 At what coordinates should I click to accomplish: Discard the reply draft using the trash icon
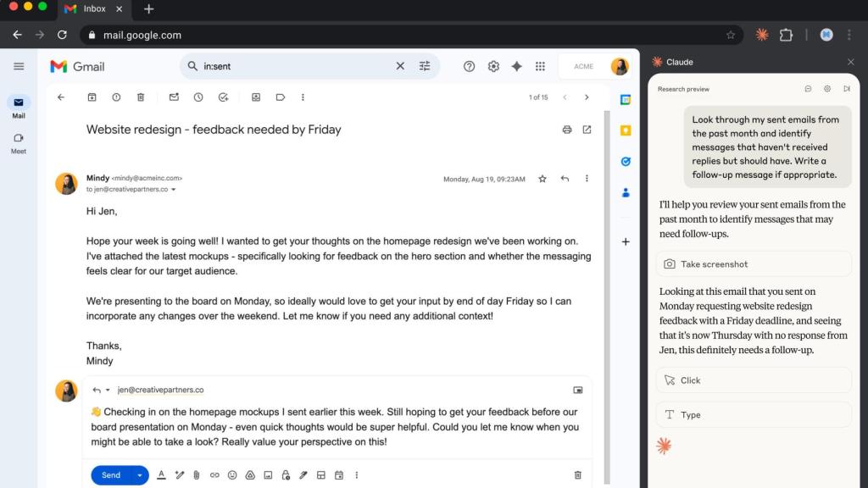click(x=577, y=475)
